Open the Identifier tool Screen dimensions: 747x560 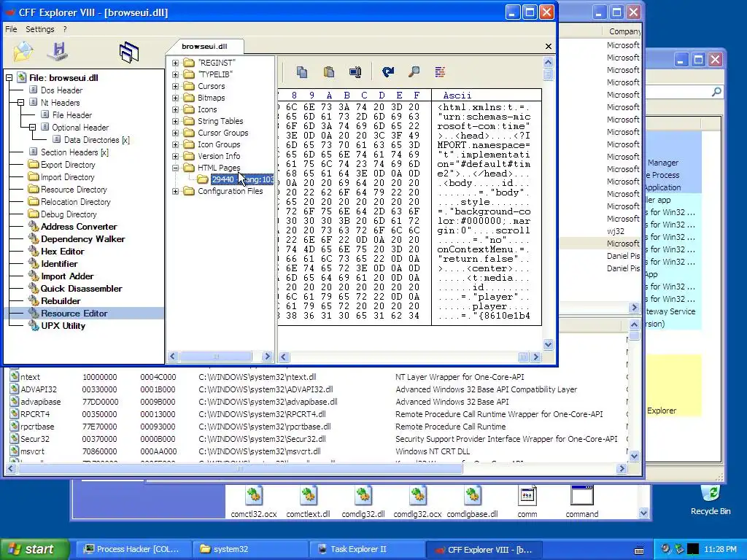pos(59,264)
